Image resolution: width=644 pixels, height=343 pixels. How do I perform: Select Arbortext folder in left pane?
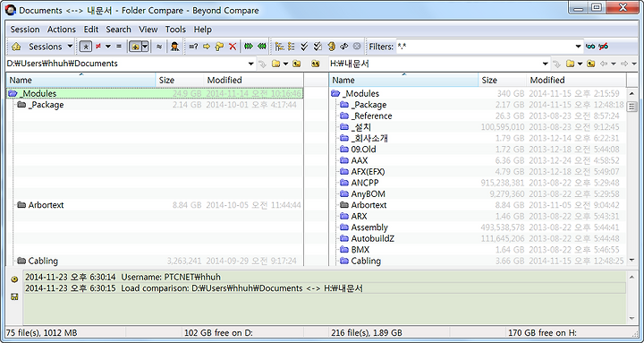pyautogui.click(x=46, y=205)
